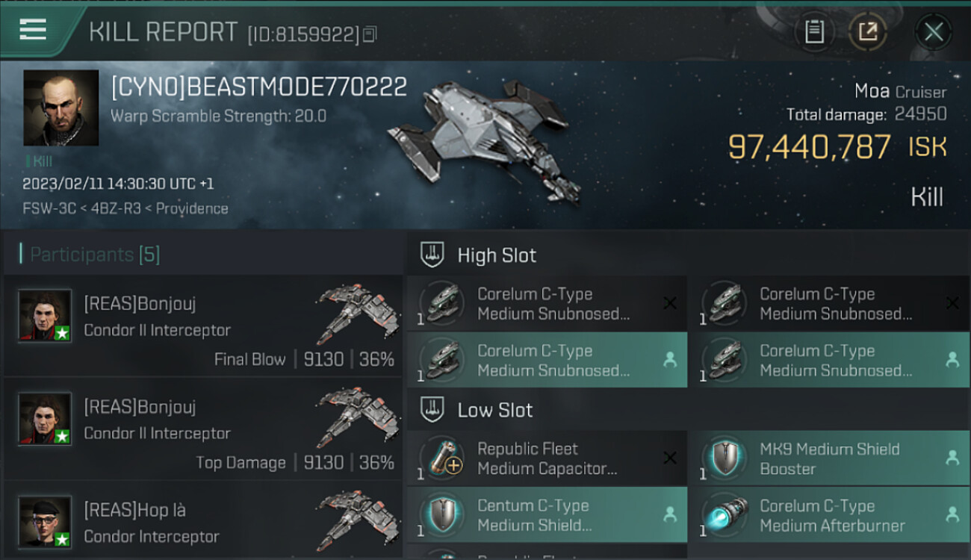Select the High Slot section header
This screenshot has height=560, width=971.
coord(497,255)
